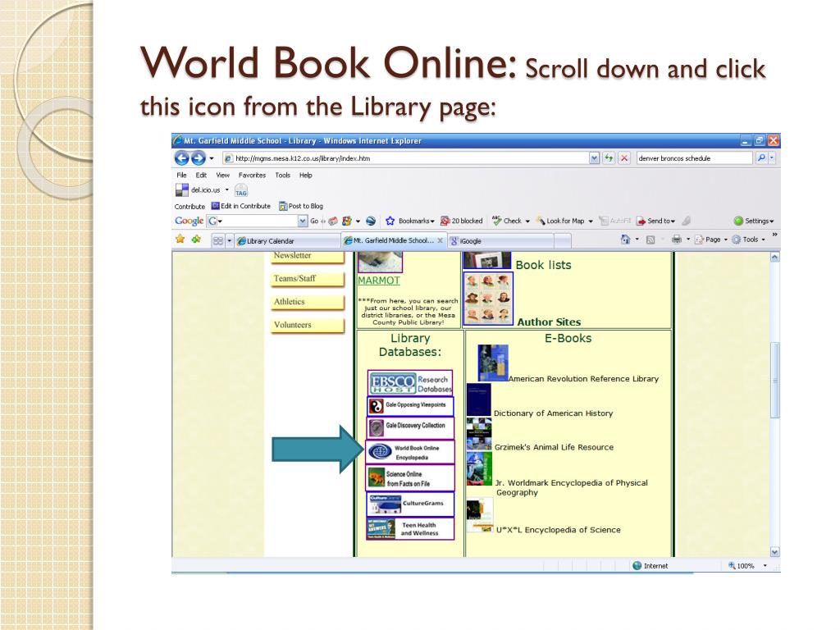
Task: Open the Quick Tabs grid icon
Action: (218, 240)
